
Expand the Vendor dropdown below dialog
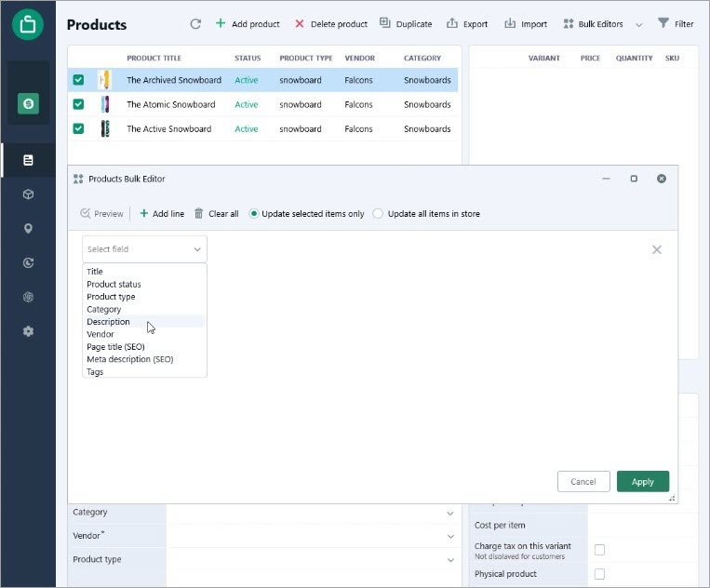point(450,537)
